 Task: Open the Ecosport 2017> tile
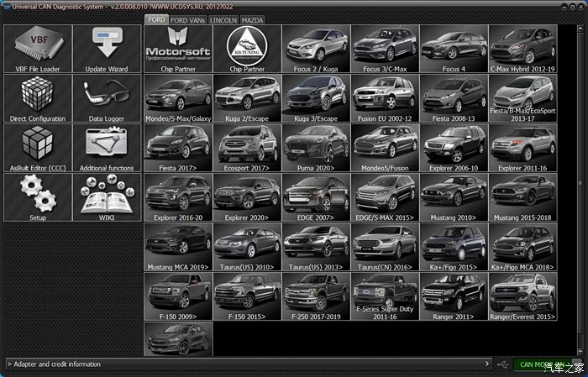247,148
